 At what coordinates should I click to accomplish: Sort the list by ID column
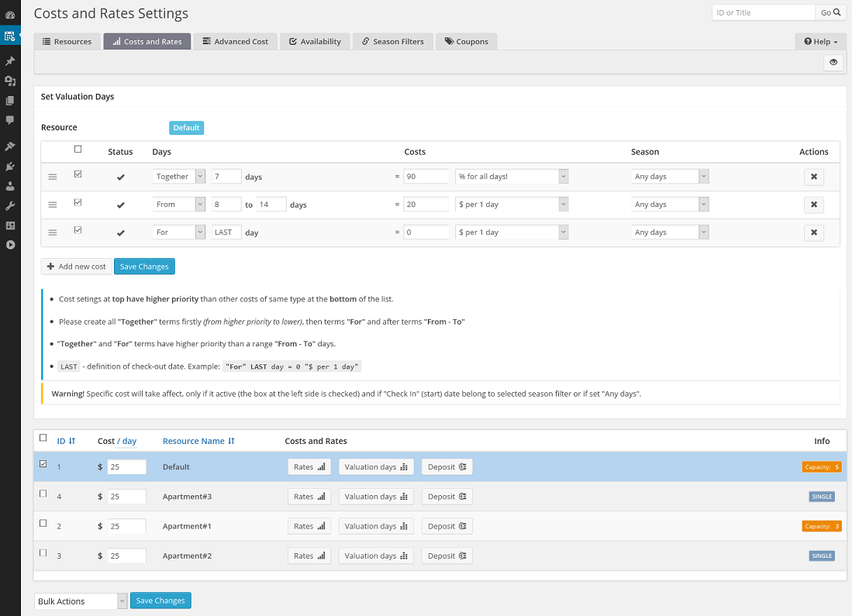66,441
